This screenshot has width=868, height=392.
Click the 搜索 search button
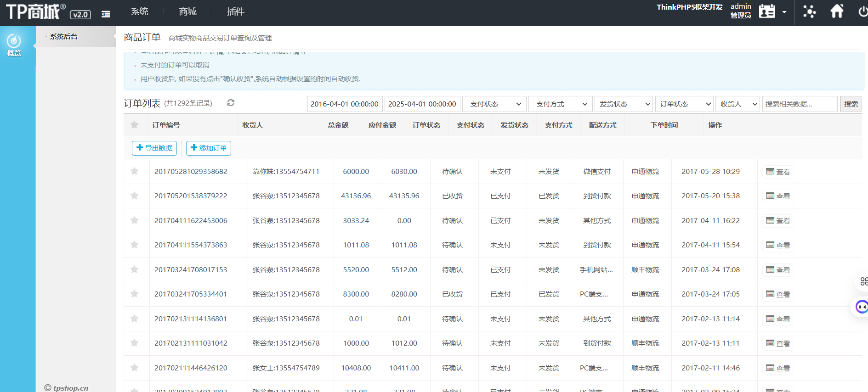(851, 104)
